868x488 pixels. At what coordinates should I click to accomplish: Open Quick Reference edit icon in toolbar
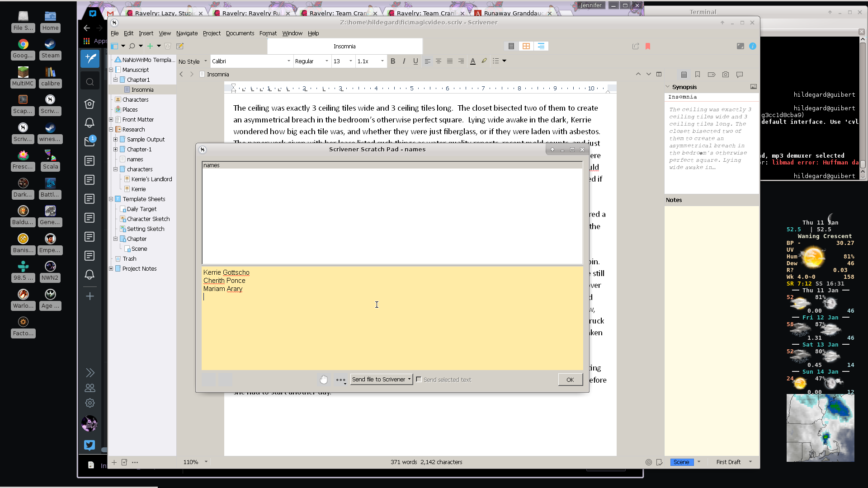point(179,46)
